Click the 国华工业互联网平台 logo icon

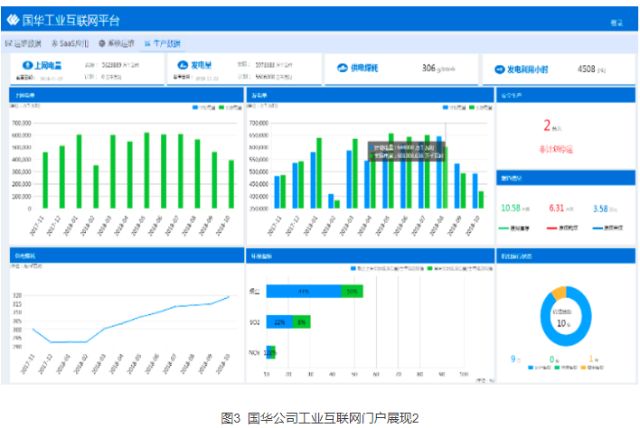coord(13,20)
